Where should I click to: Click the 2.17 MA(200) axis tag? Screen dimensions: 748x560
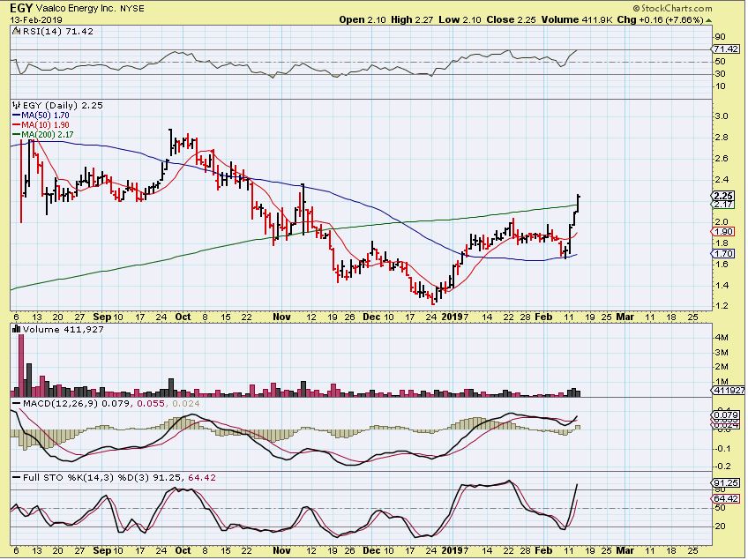pyautogui.click(x=724, y=204)
